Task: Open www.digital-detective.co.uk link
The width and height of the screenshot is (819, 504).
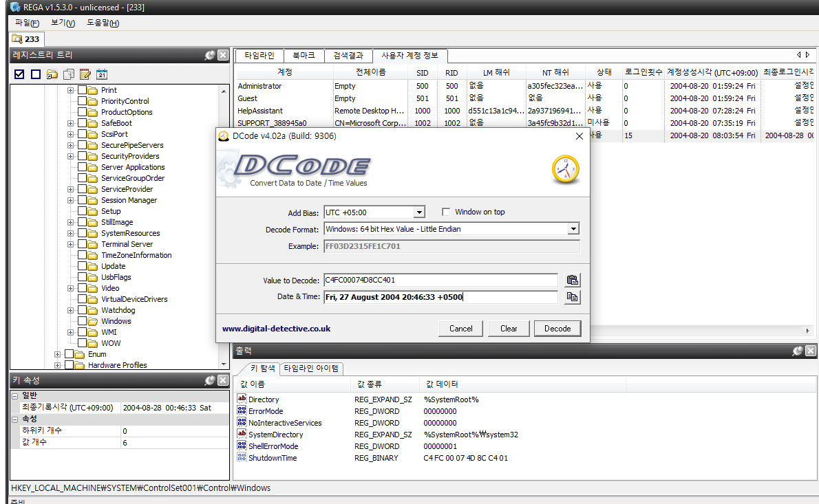Action: (276, 329)
